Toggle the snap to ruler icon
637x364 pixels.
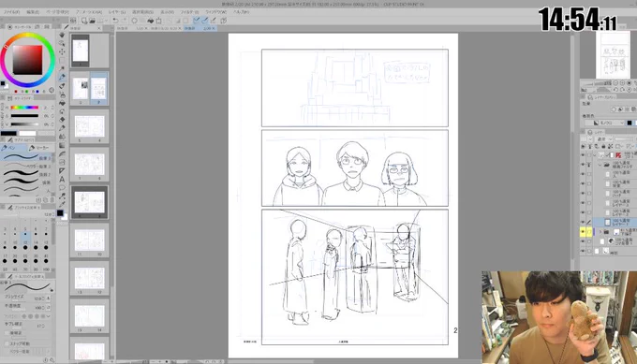click(x=196, y=21)
